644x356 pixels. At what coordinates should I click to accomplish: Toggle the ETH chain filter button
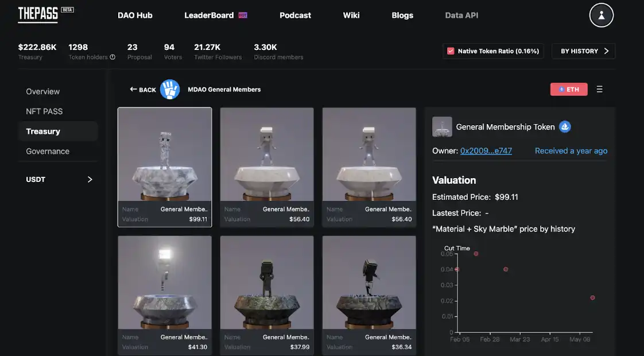568,90
